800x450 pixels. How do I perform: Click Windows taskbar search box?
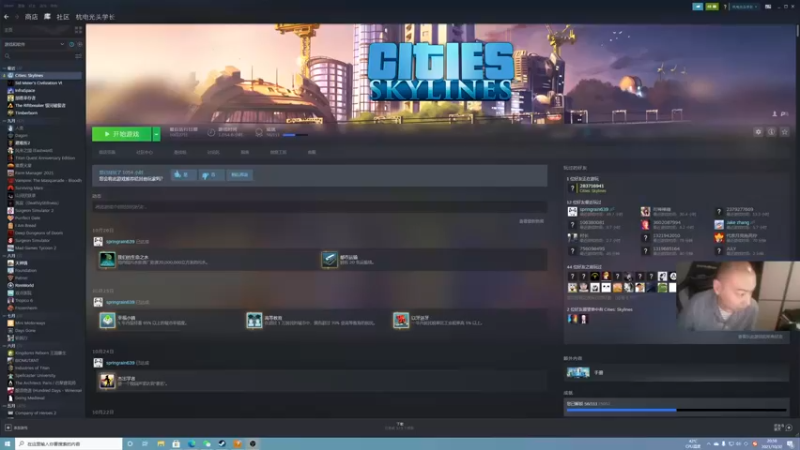point(69,444)
